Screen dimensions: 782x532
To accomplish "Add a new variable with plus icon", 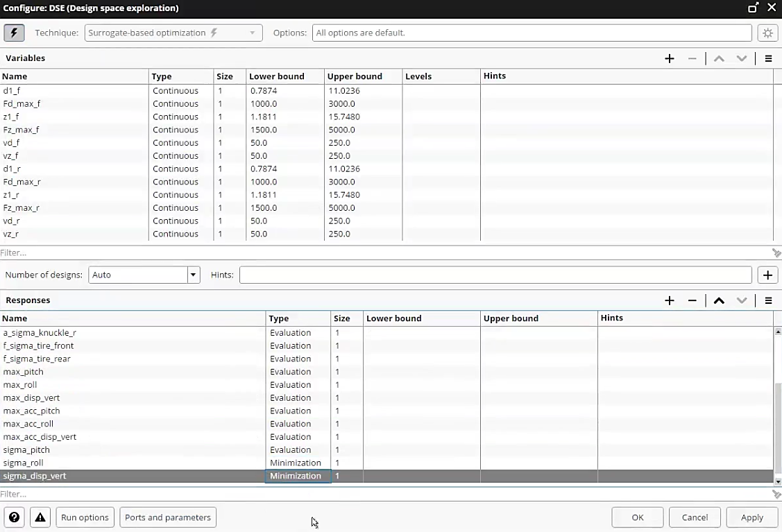I will point(670,58).
